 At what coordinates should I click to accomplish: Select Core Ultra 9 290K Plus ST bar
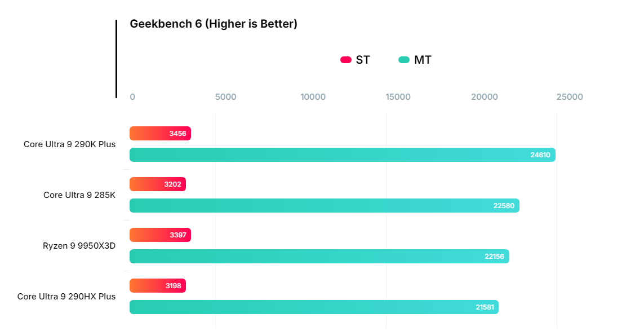pos(160,134)
